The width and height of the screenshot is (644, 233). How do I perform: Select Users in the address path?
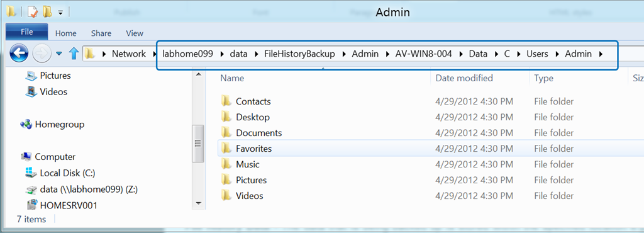[537, 54]
